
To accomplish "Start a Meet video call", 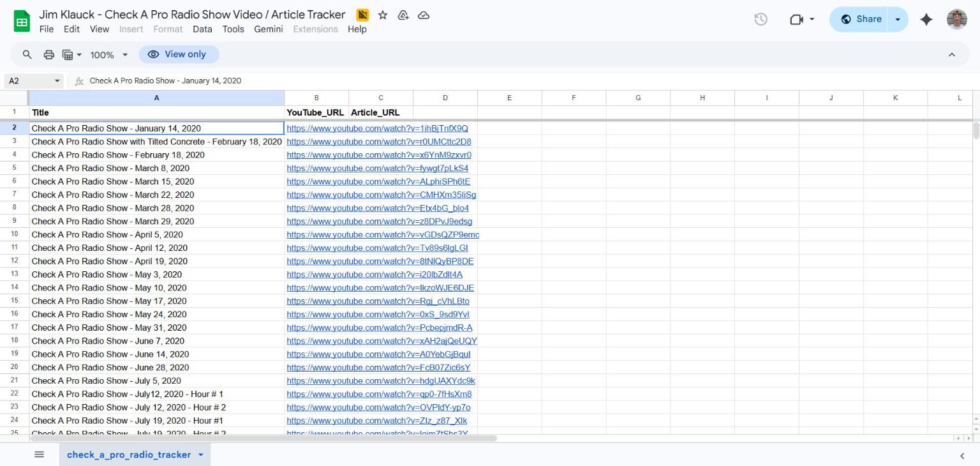I will [x=796, y=19].
